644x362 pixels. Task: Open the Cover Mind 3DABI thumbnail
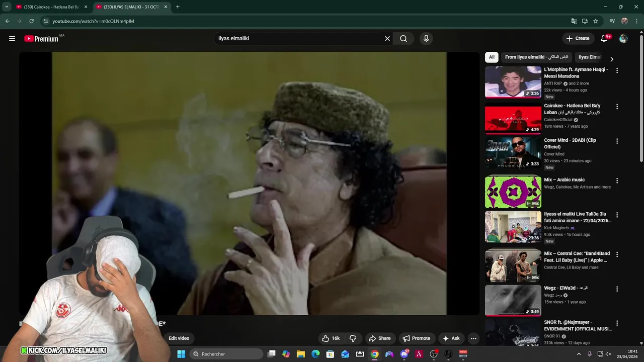pyautogui.click(x=513, y=152)
